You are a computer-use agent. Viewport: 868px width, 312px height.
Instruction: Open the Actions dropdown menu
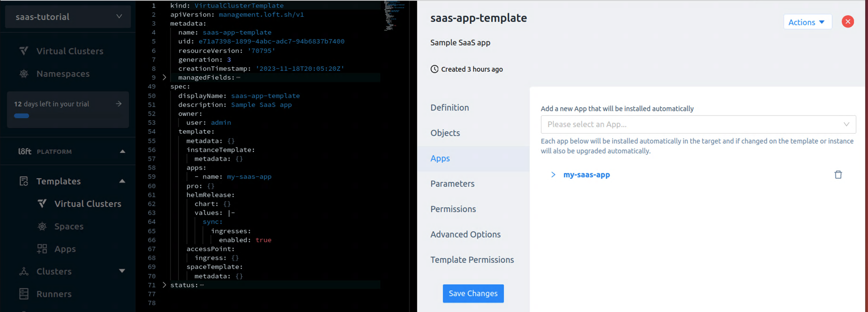pos(808,22)
